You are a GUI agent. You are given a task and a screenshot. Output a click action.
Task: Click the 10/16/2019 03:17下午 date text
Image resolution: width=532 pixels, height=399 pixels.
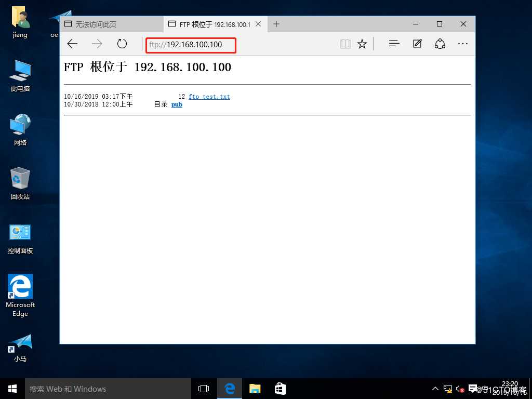(x=98, y=97)
